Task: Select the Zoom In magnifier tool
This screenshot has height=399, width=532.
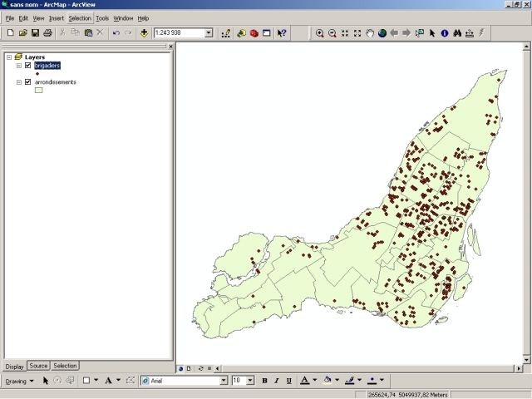Action: point(319,33)
